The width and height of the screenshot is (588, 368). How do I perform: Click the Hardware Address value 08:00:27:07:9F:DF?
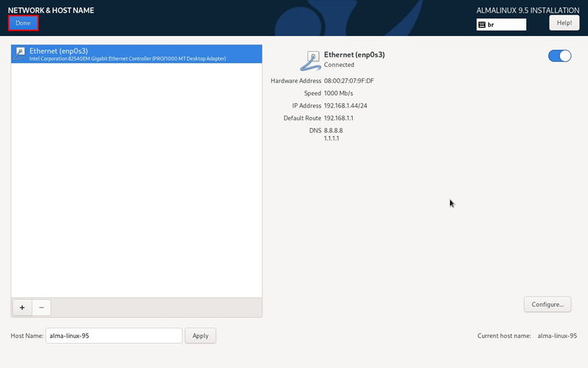(x=348, y=81)
